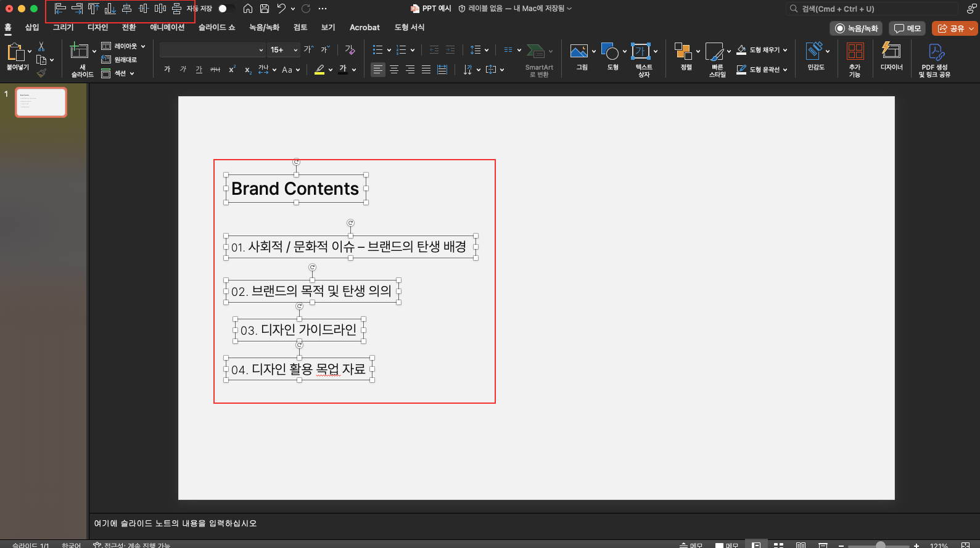980x548 pixels.
Task: Select the Align Text Left paragraph button
Action: coord(378,70)
